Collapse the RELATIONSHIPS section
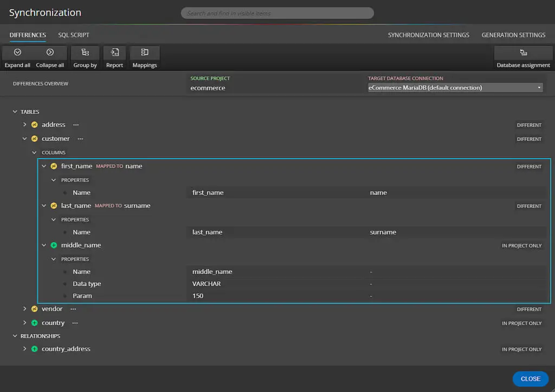This screenshot has height=392, width=555. [15, 336]
